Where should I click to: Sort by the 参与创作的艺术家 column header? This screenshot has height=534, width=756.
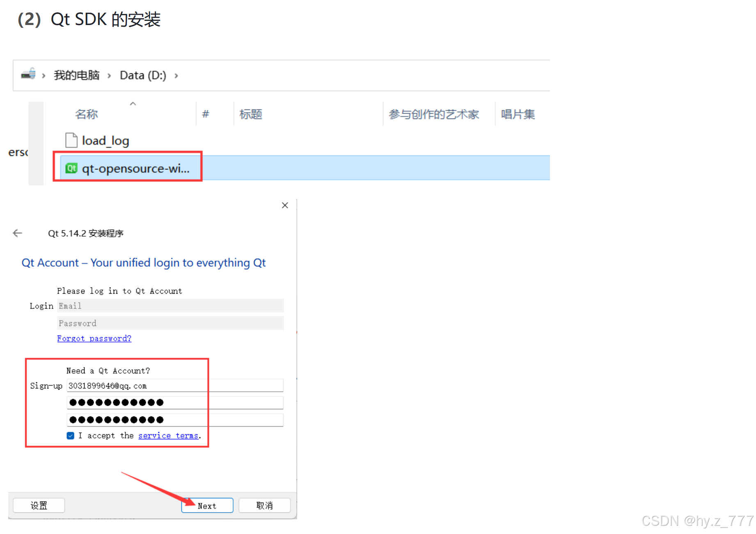coord(434,114)
